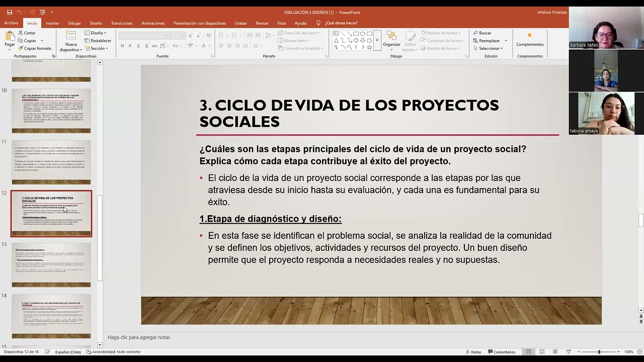Open the Archivo menu
644x362 pixels.
(x=11, y=23)
